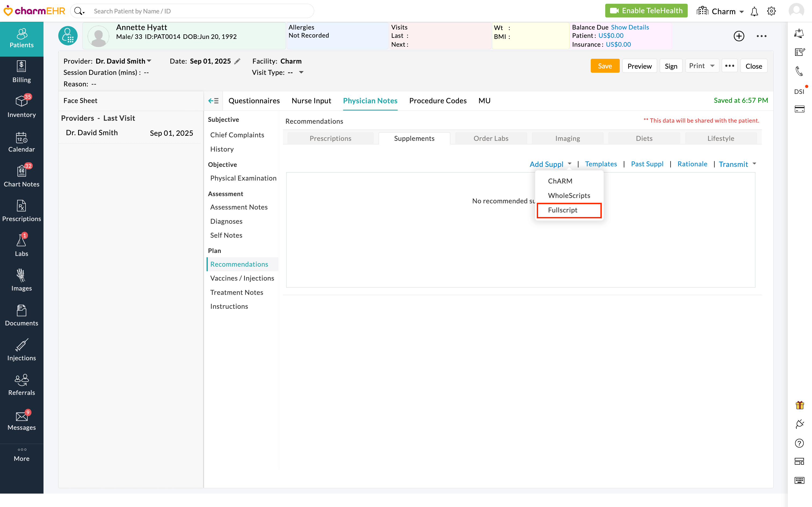Expand the Provider Dr. David Smith dropdown
The height and width of the screenshot is (507, 812).
pos(149,61)
